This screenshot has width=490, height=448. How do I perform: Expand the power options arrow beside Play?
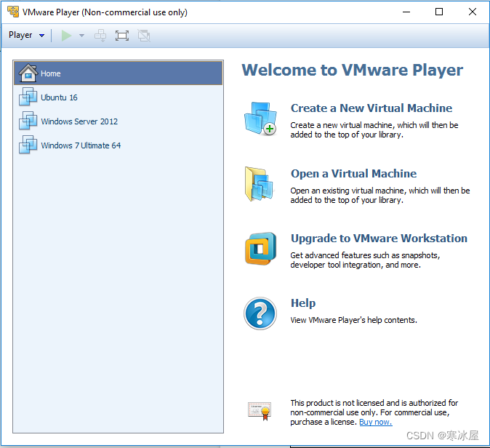pos(81,36)
